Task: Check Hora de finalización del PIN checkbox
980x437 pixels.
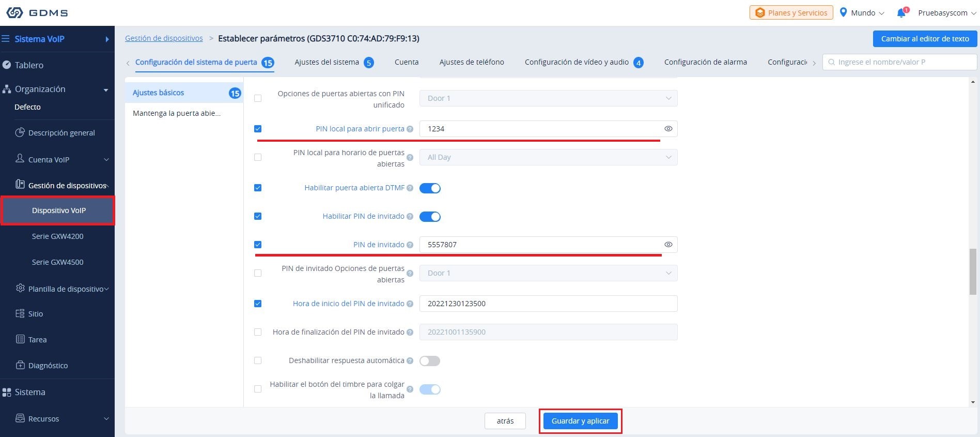Action: click(x=258, y=332)
